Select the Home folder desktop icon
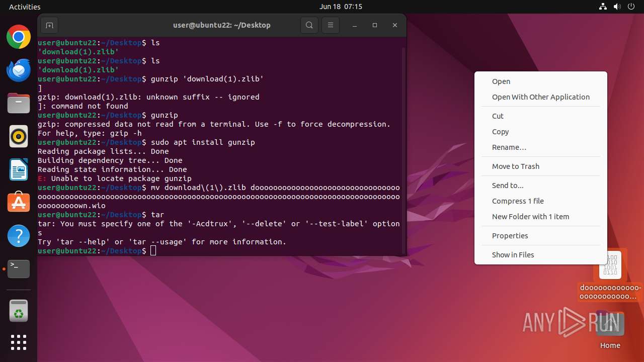The image size is (644, 362). 610,324
